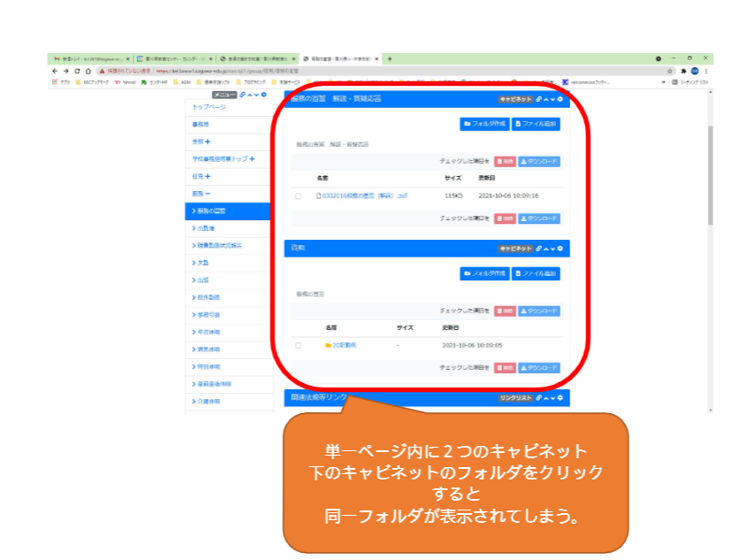
Task: Reload the current page
Action: 77,71
